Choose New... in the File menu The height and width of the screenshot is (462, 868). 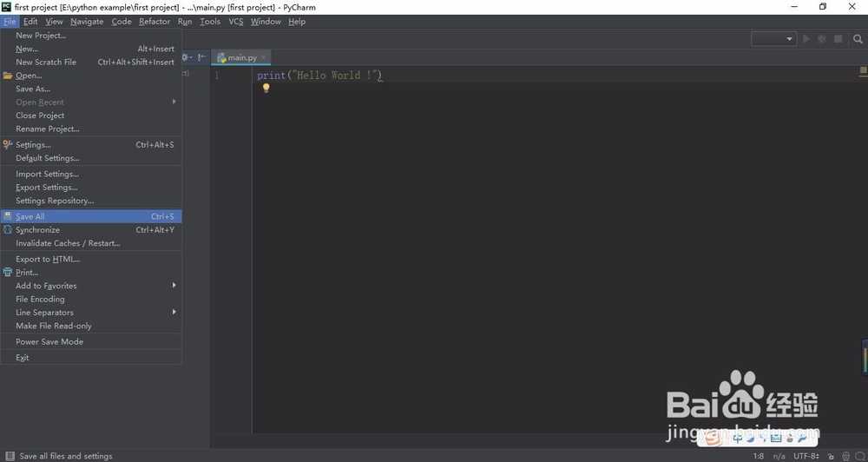point(91,49)
